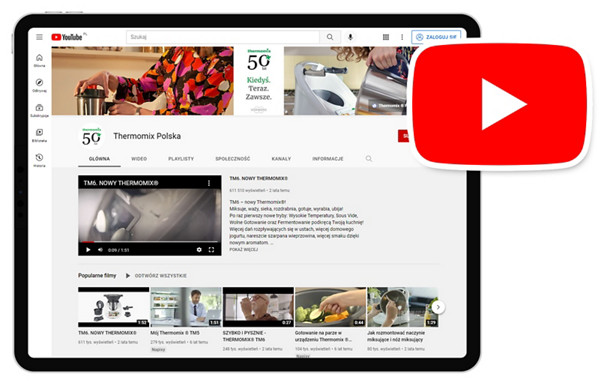Image resolution: width=600 pixels, height=386 pixels.
Task: Click the Zaloguj się sign-in button
Action: point(436,37)
